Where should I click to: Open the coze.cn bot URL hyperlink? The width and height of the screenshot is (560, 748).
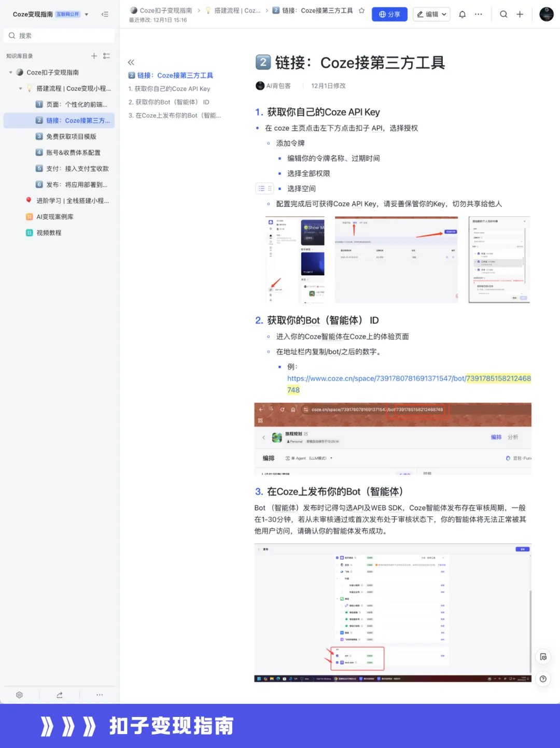(x=409, y=384)
